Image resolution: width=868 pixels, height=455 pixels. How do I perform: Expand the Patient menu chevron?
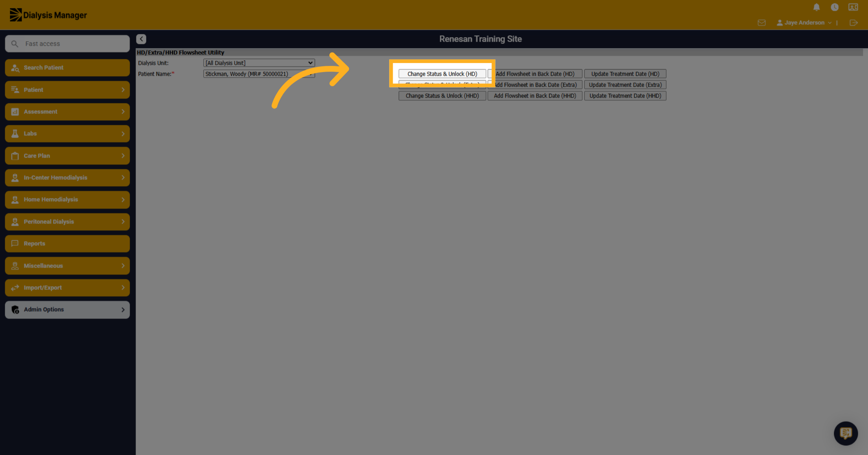pos(123,90)
